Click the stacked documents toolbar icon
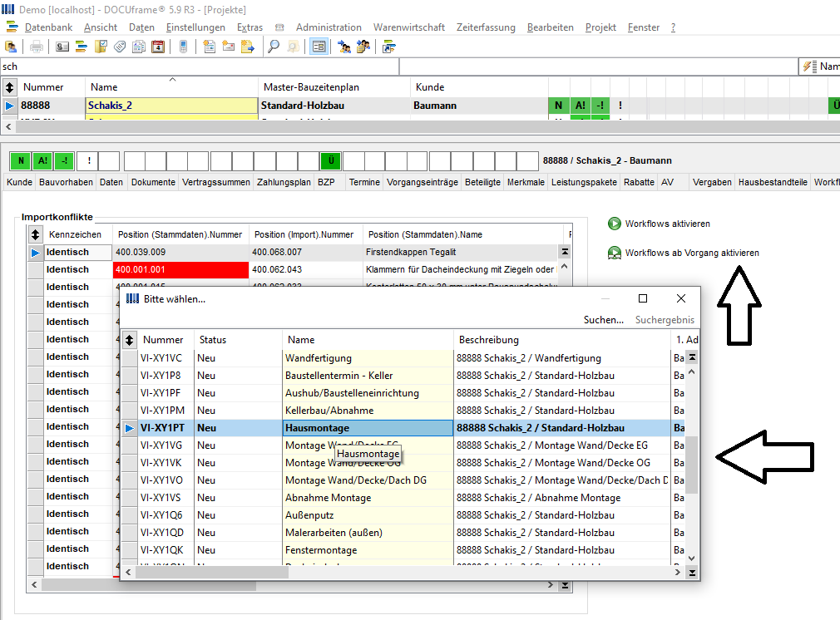 click(x=139, y=47)
